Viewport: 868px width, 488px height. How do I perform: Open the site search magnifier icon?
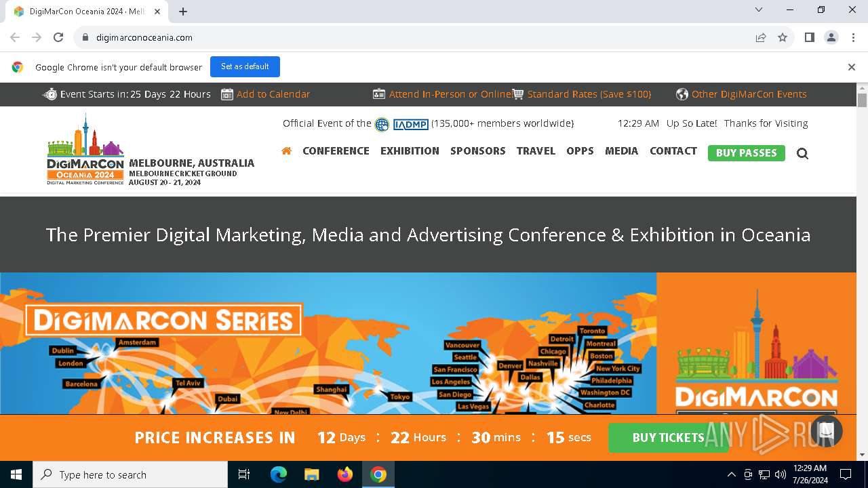click(802, 153)
